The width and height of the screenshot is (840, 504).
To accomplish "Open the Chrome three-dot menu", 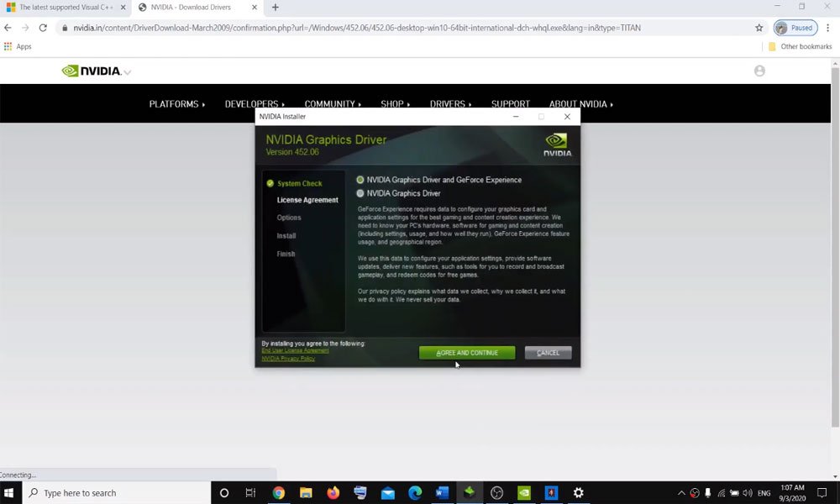I will (827, 28).
